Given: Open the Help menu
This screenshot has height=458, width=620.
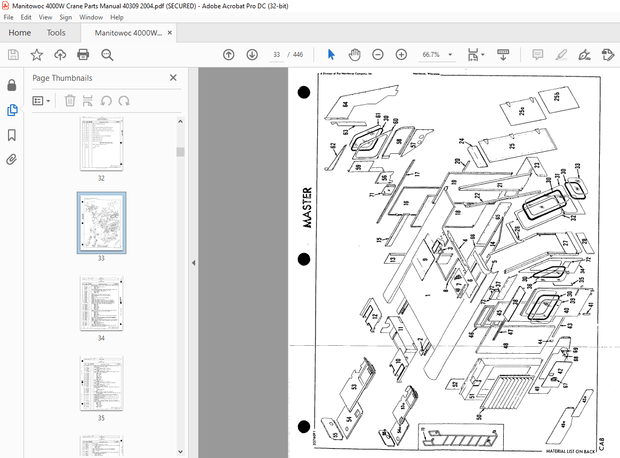Looking at the screenshot, I should click(x=117, y=17).
